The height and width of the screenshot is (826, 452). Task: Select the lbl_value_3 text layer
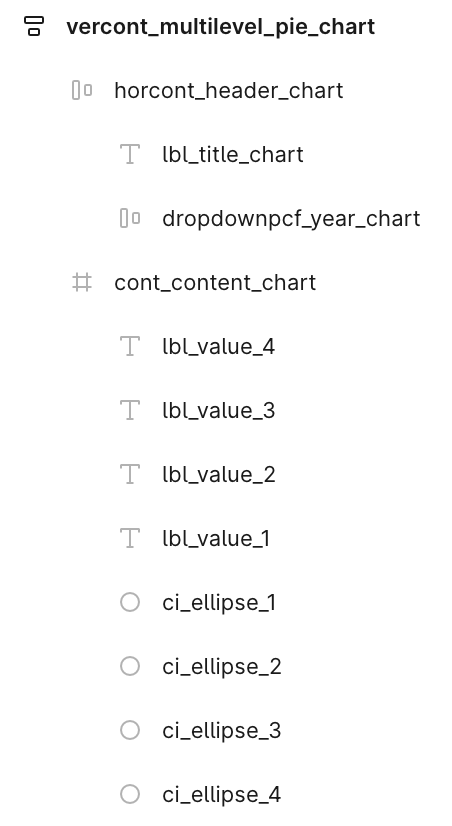[x=219, y=410]
